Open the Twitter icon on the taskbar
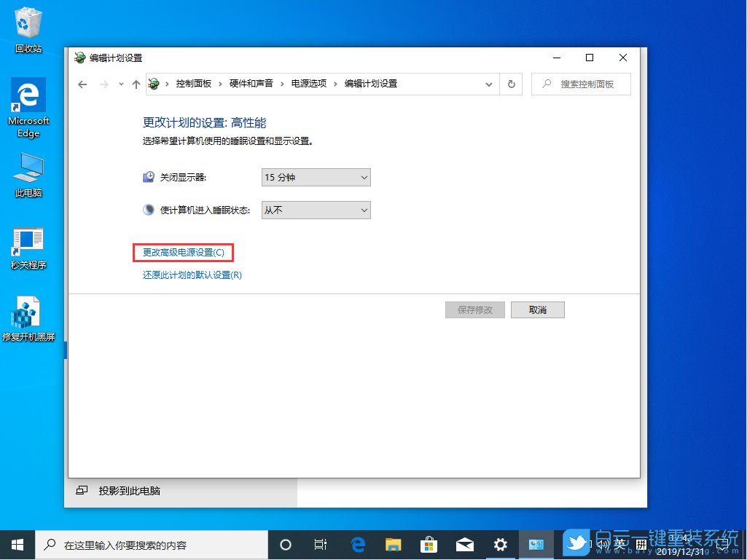Screen dimensions: 747x560 point(576,544)
